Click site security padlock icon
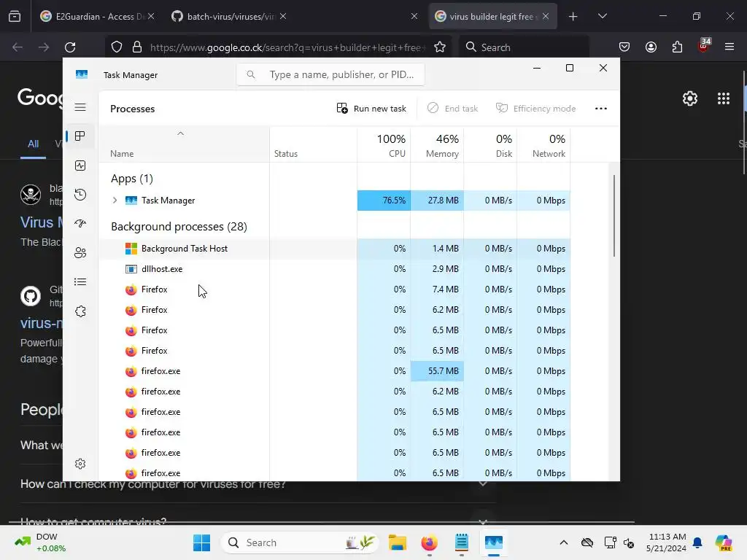Screen dimensions: 747x560 (137, 47)
